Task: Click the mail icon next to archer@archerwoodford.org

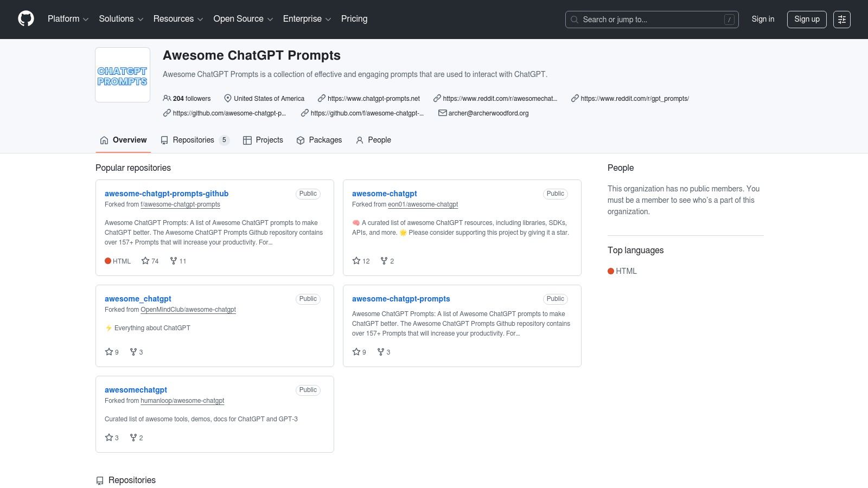Action: (442, 113)
